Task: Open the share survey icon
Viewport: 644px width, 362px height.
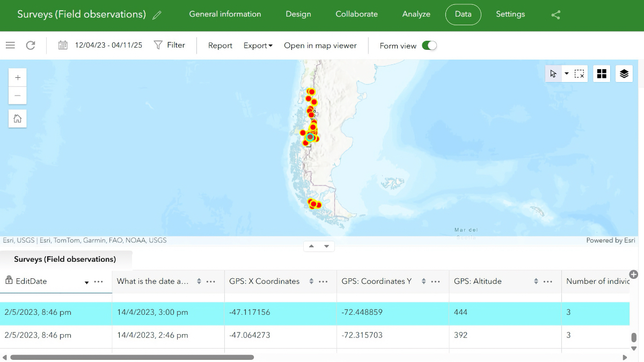Action: point(556,15)
